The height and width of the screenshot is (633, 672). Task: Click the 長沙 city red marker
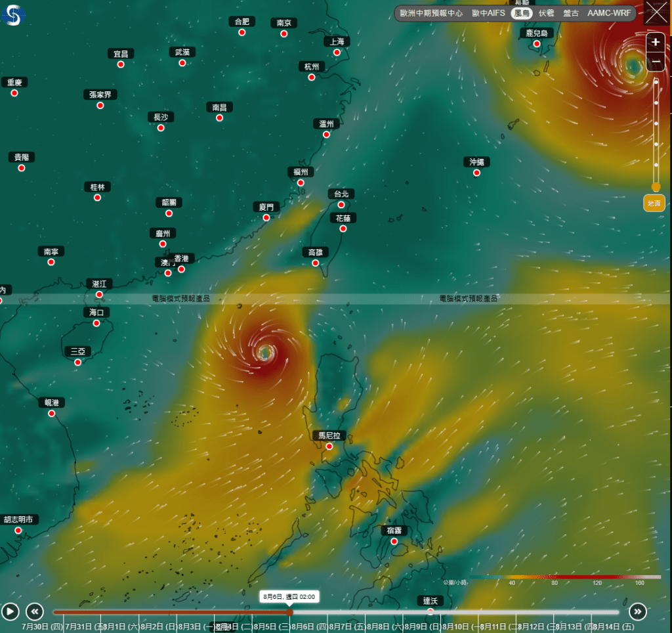(161, 128)
